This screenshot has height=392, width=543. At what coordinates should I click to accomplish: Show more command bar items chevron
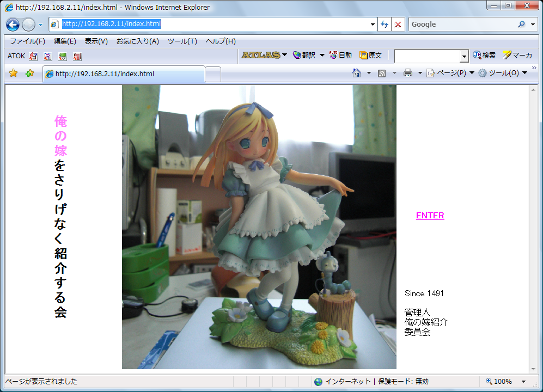pos(534,68)
